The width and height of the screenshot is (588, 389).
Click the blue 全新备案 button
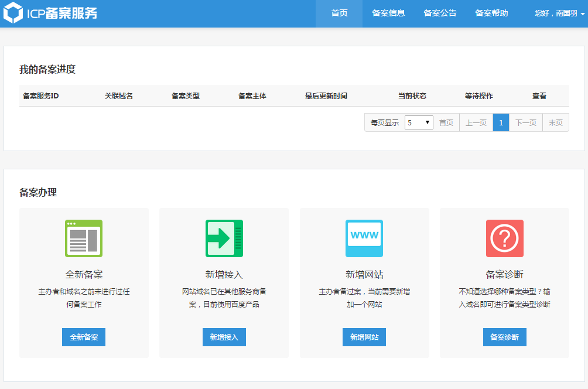tap(84, 337)
